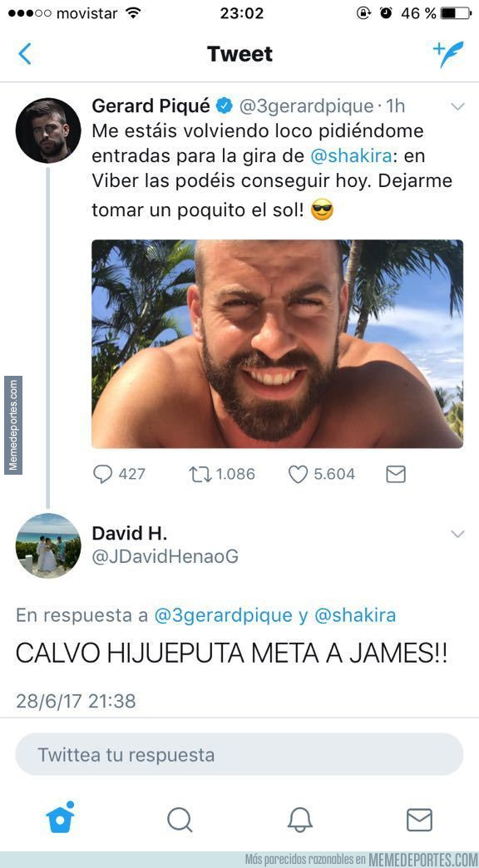Focus the 'Twittea tu respuesta' field
This screenshot has width=479, height=868.
tap(239, 755)
